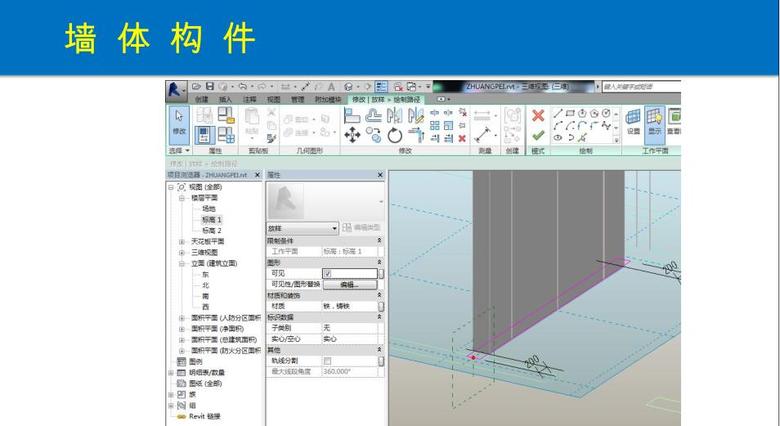
Task: Click the Move tool icon
Action: [x=351, y=135]
